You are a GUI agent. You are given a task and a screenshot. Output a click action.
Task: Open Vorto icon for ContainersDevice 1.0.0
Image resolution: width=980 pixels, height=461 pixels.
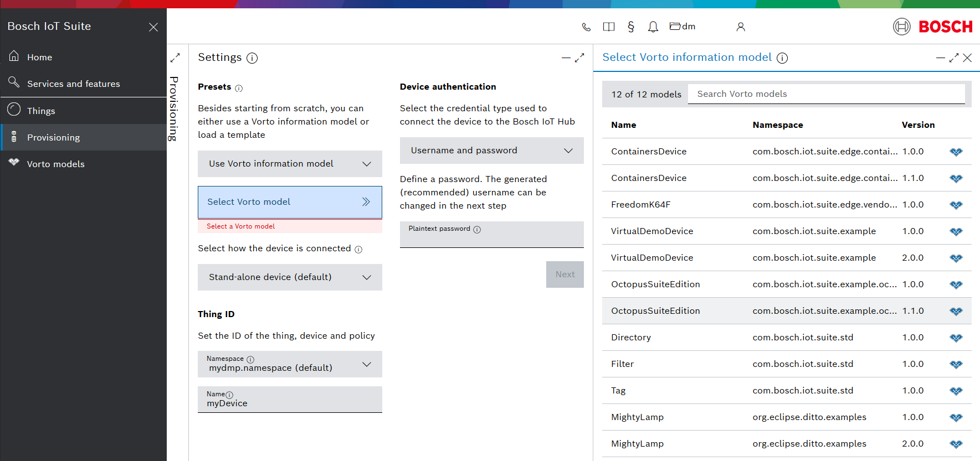[956, 152]
